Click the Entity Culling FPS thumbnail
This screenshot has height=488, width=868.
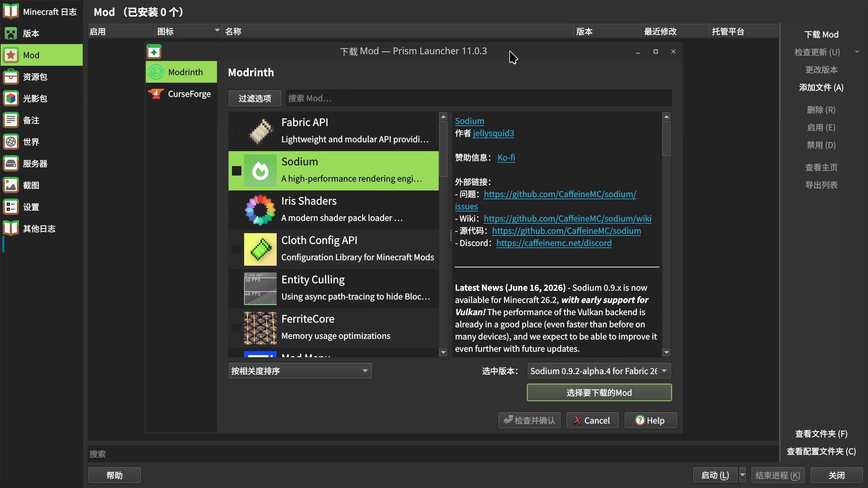(x=260, y=289)
